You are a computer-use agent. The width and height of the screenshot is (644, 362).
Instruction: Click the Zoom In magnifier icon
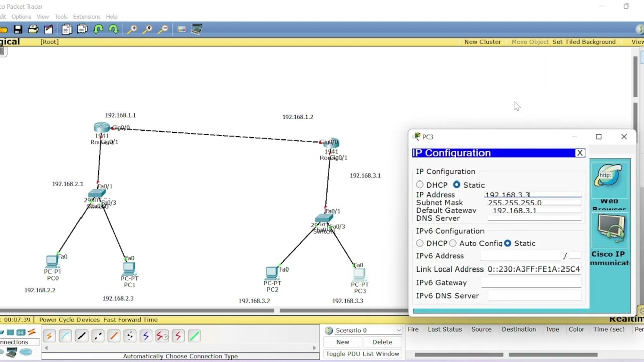click(132, 30)
